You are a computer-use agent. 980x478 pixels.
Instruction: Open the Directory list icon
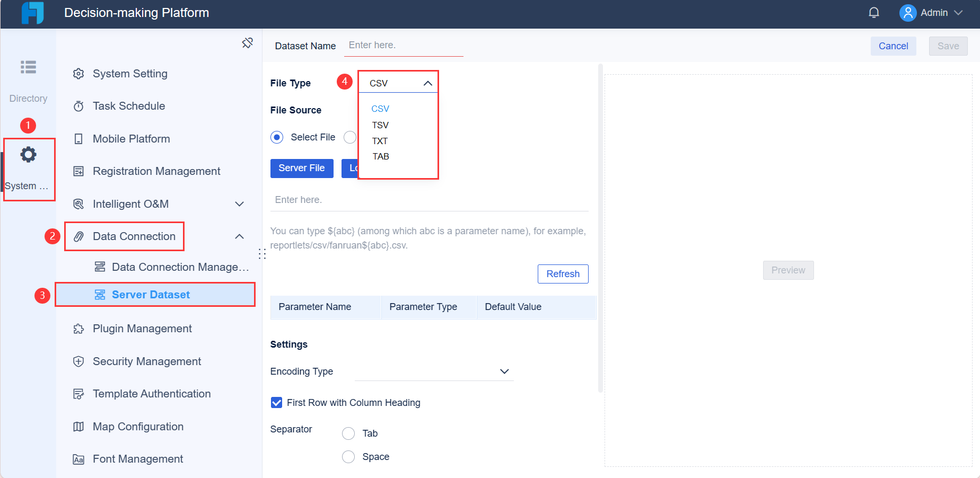tap(28, 67)
